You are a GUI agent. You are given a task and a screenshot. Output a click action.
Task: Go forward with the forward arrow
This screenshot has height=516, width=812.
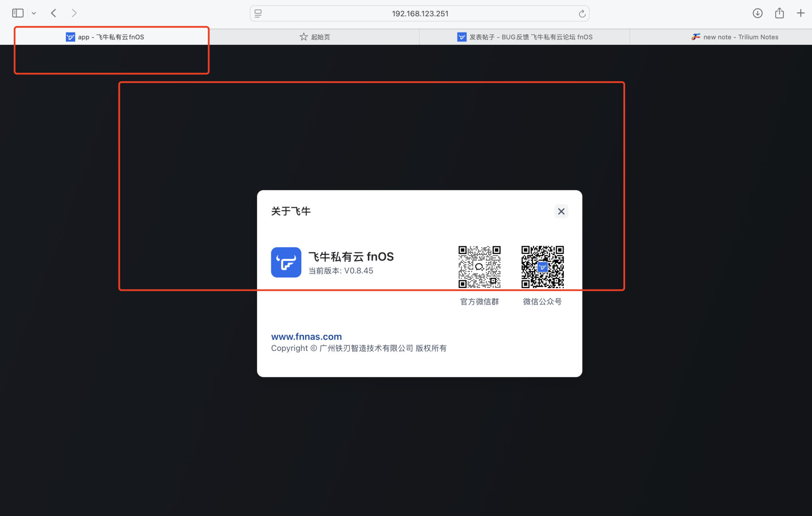(x=74, y=13)
